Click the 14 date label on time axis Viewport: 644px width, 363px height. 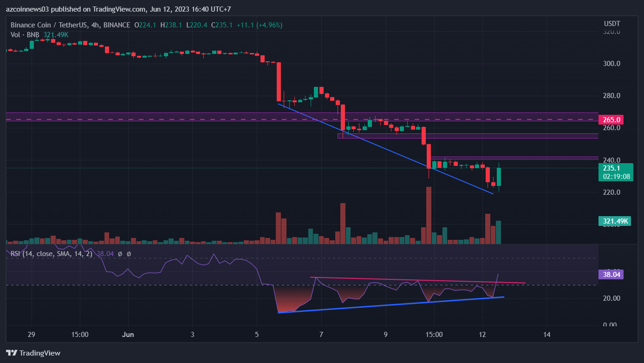[547, 334]
